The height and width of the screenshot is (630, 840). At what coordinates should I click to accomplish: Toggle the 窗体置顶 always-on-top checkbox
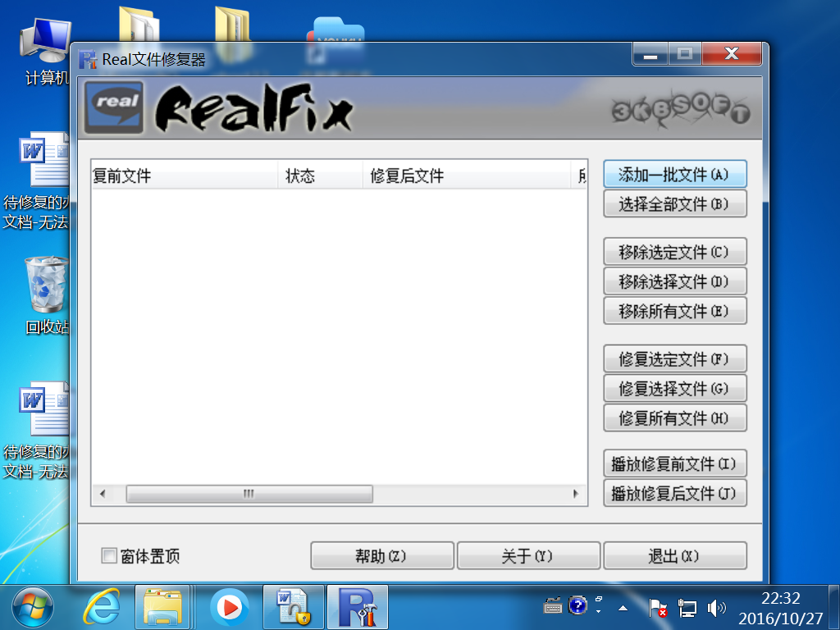[109, 555]
